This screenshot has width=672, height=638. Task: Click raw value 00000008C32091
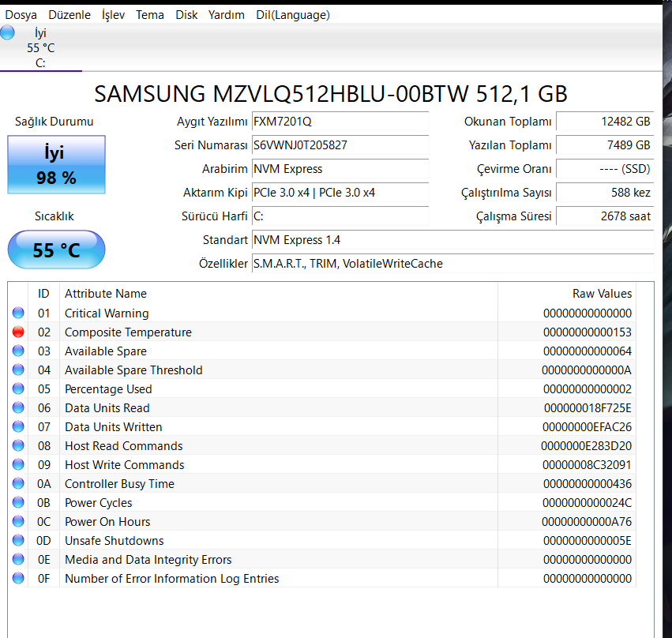[587, 464]
